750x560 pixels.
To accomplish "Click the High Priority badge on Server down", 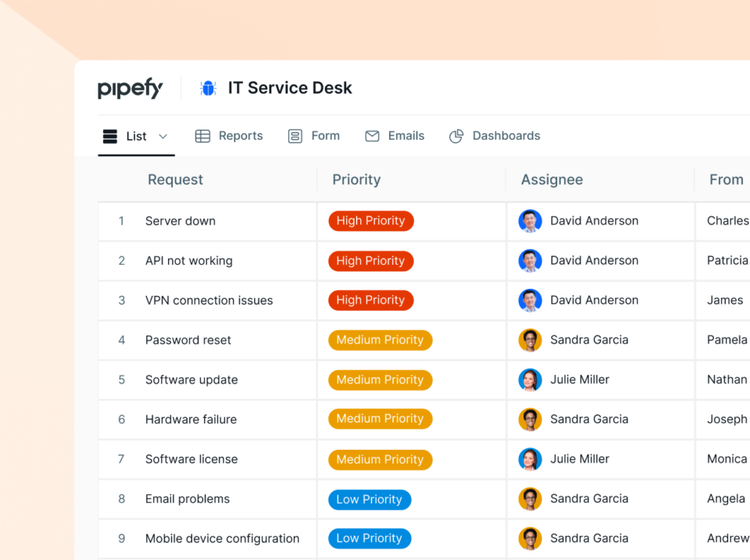I will coord(370,220).
